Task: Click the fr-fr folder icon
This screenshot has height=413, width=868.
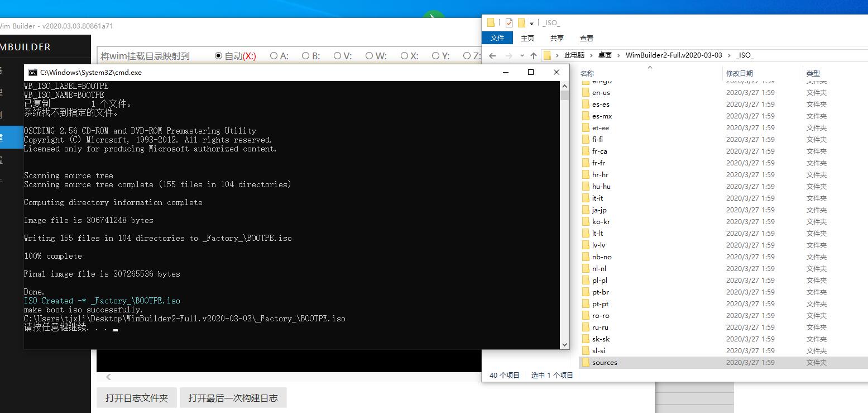Action: 586,163
